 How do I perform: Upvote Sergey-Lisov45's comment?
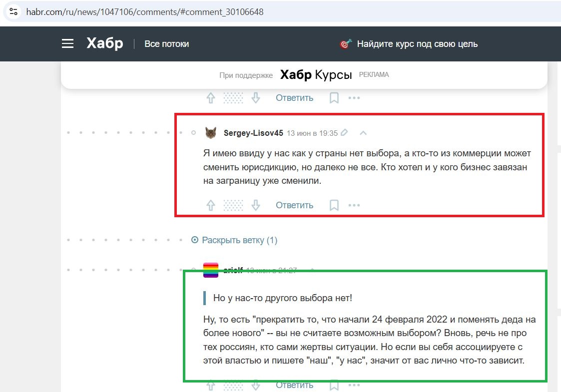coord(211,205)
